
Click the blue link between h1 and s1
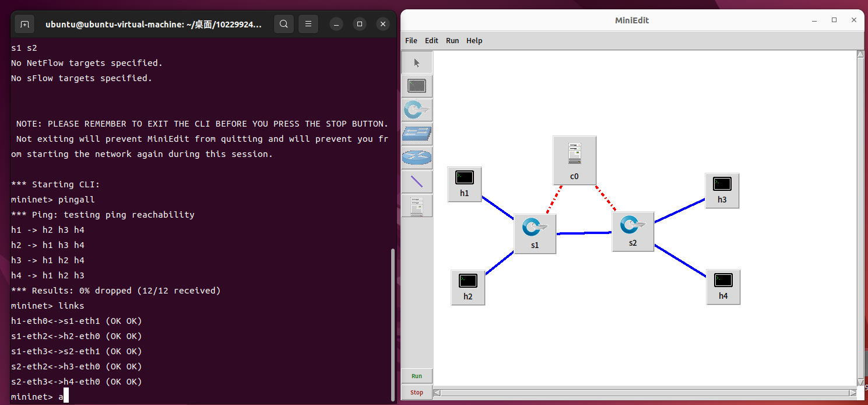coord(498,209)
